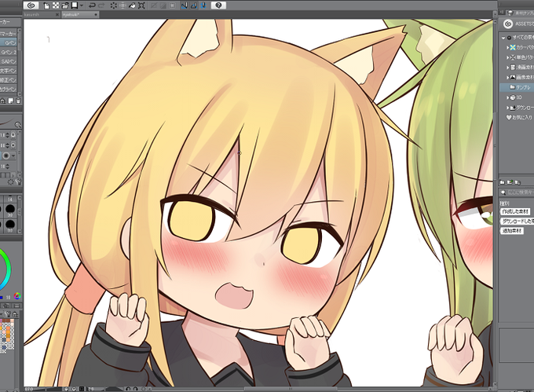Expand the ダウンロード material folder
534x392 pixels.
pos(507,108)
